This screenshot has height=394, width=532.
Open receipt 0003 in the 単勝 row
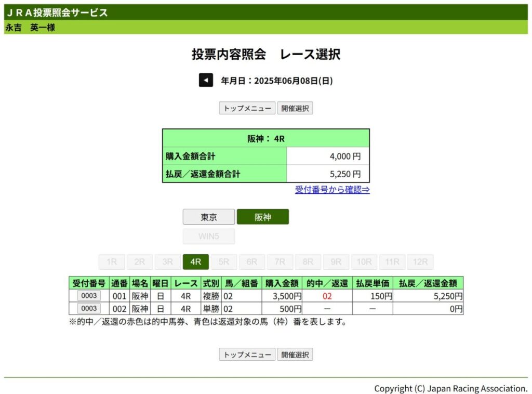89,308
